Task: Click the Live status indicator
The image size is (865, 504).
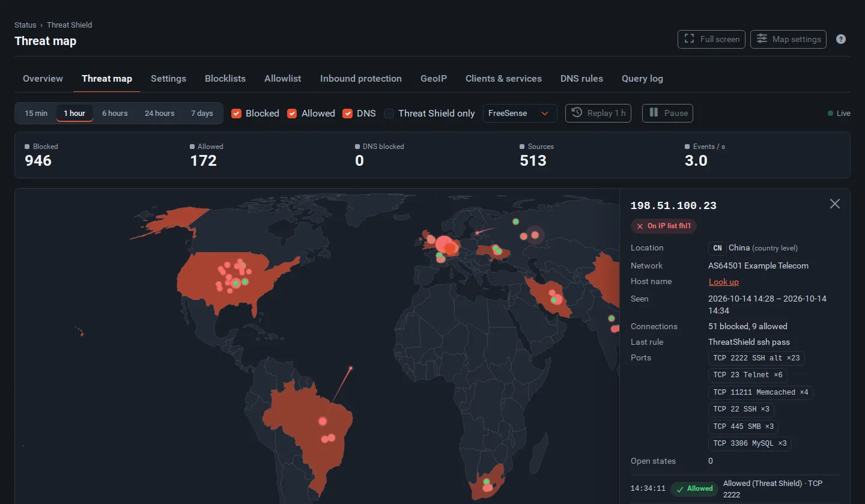Action: click(x=839, y=113)
